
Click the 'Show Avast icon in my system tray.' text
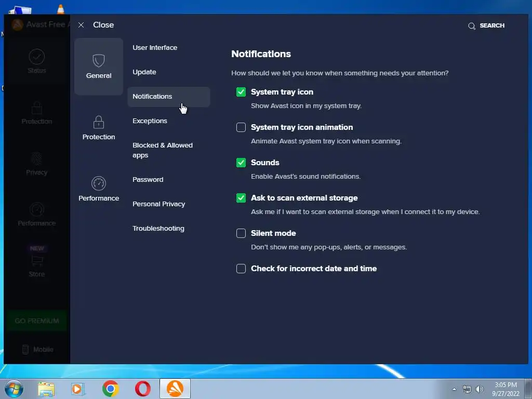306,106
